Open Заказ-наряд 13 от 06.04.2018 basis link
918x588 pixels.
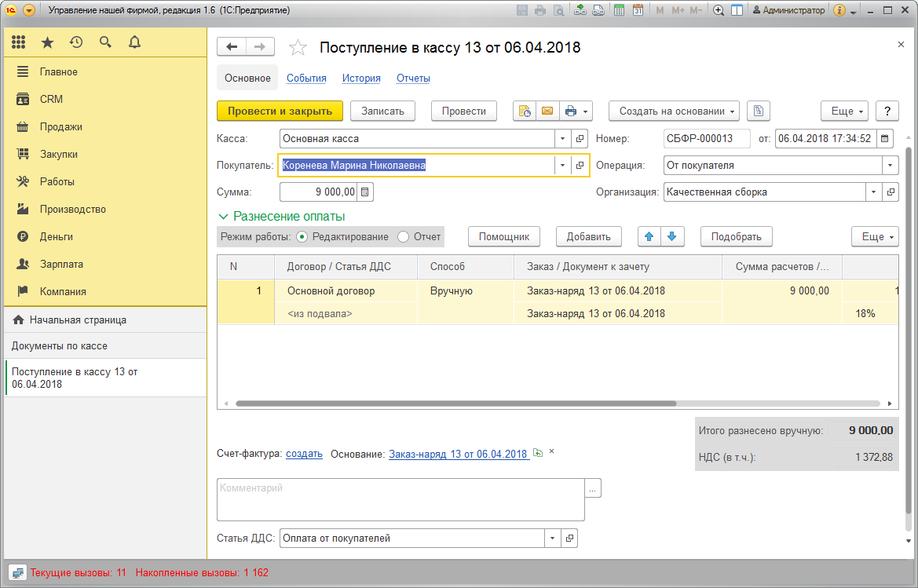(458, 454)
